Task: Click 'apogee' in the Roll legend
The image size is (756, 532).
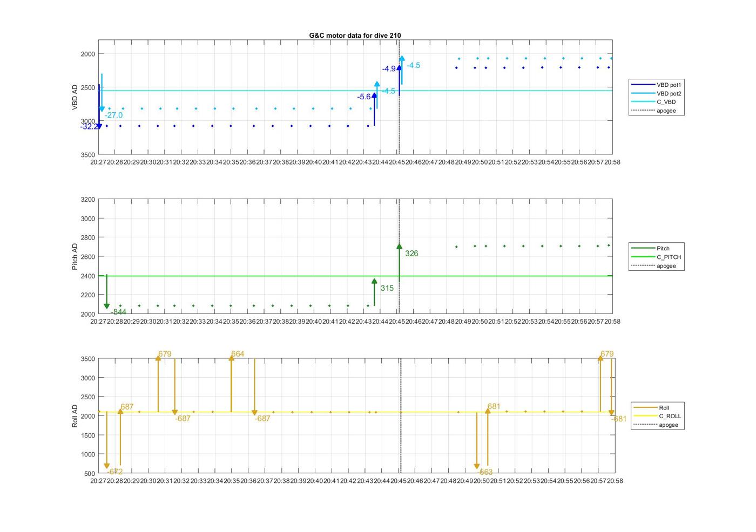Action: pyautogui.click(x=658, y=425)
